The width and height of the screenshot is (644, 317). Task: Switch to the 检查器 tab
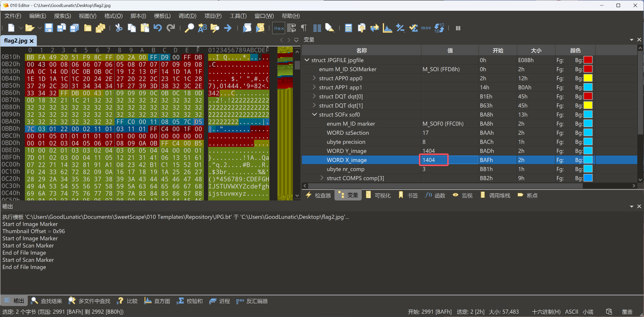[318, 195]
